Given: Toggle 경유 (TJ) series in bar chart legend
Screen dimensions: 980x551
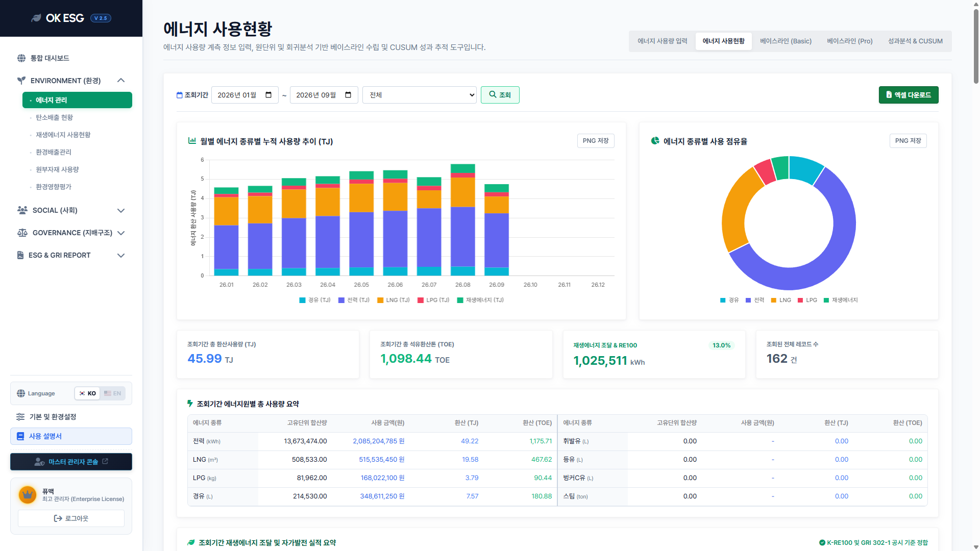Looking at the screenshot, I should [315, 300].
